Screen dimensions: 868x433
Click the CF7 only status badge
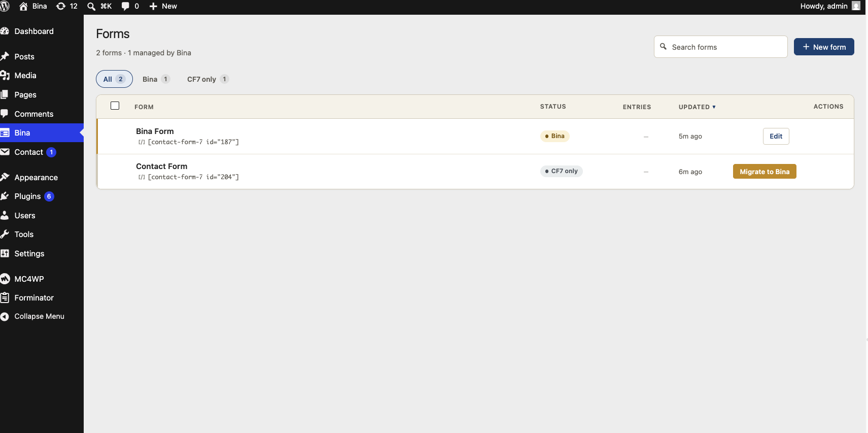click(x=561, y=171)
